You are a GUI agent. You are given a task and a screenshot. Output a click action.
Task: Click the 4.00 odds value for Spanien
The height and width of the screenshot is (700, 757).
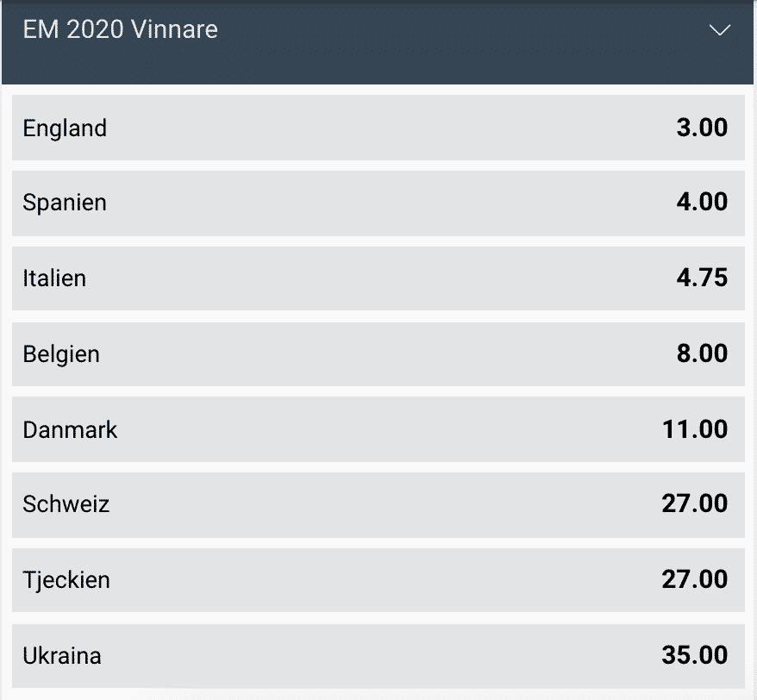pos(702,202)
